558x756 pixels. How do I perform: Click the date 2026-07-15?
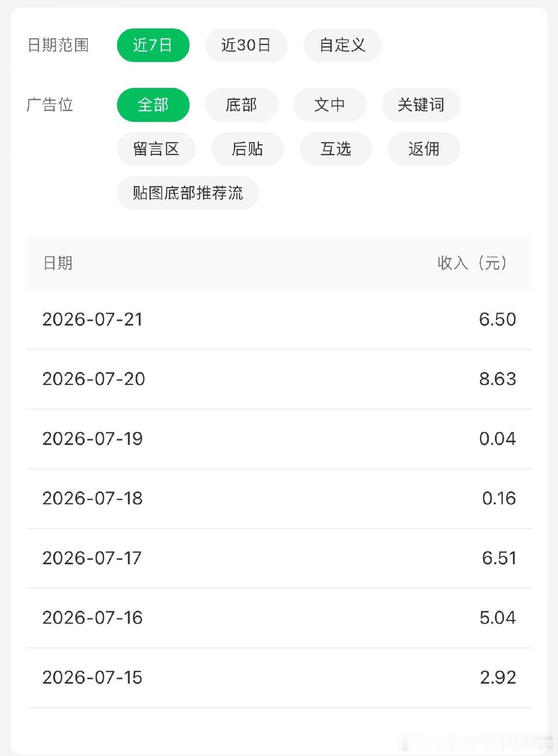click(92, 677)
